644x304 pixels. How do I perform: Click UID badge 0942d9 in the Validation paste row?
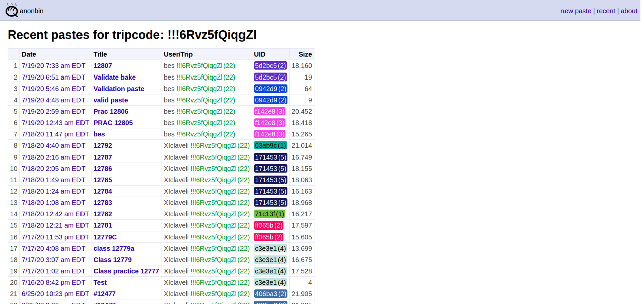coord(271,89)
